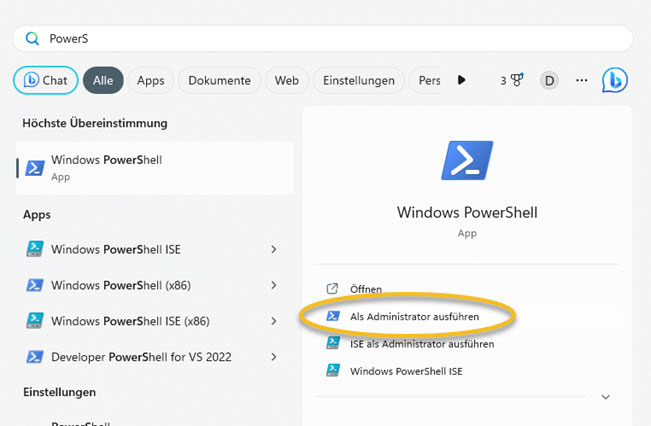Select the partially hidden Pers filter tab

pos(425,80)
